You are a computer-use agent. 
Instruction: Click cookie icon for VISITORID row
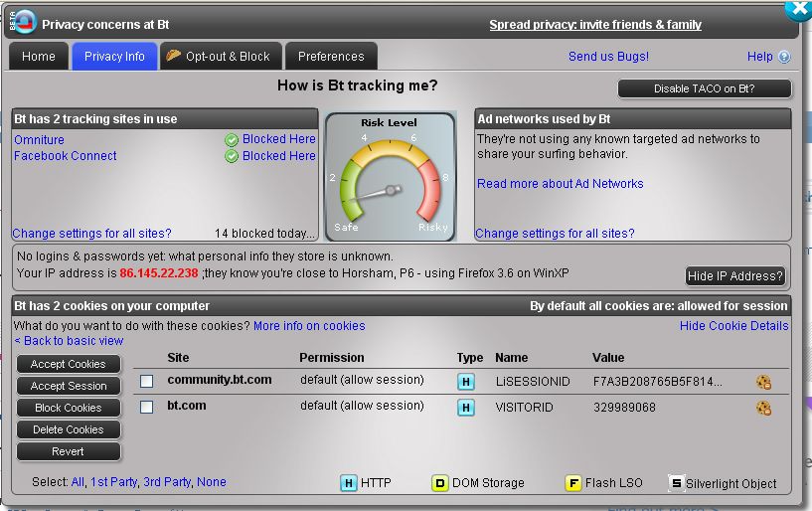coord(763,408)
